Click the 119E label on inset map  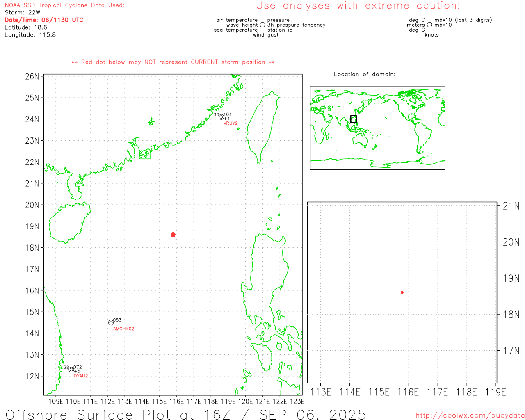click(495, 392)
